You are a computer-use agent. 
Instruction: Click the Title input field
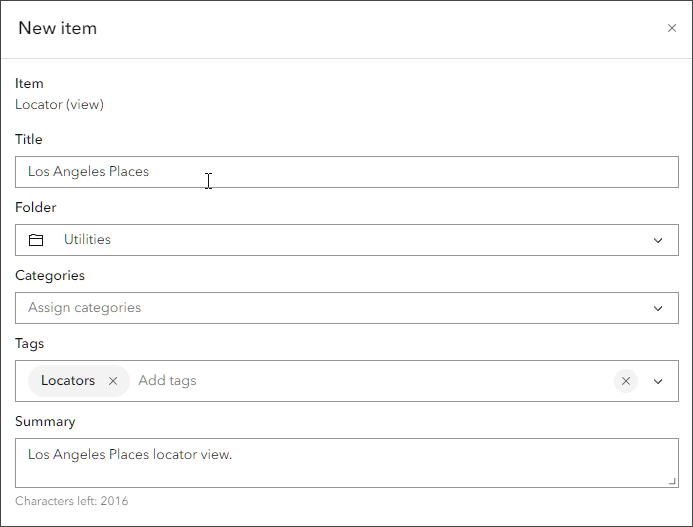(346, 172)
